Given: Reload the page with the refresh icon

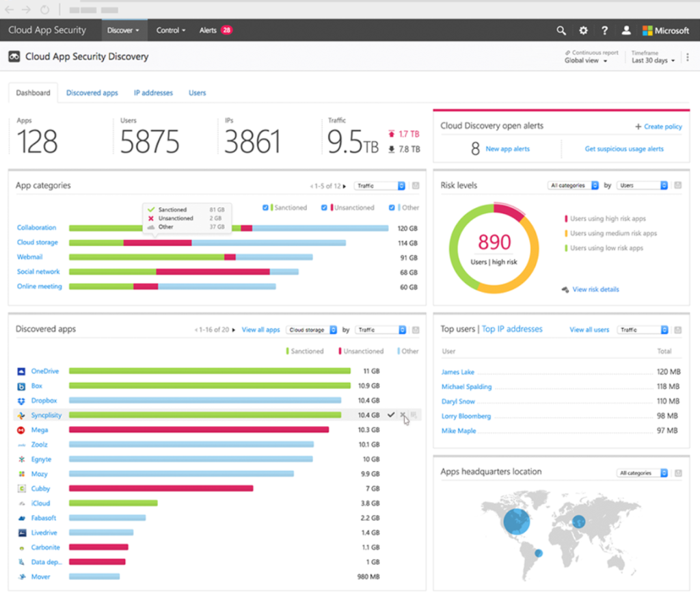Looking at the screenshot, I should tap(44, 10).
